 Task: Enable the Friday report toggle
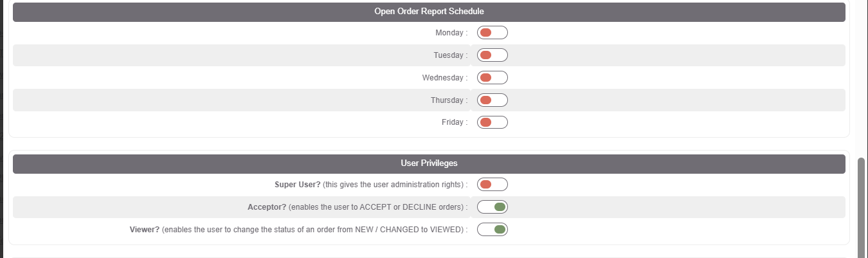pos(493,122)
